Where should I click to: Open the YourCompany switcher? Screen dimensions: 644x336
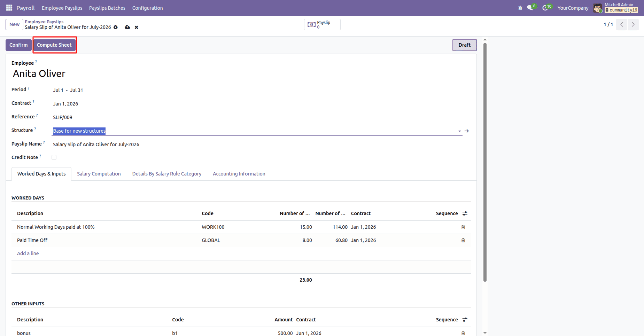pos(573,8)
